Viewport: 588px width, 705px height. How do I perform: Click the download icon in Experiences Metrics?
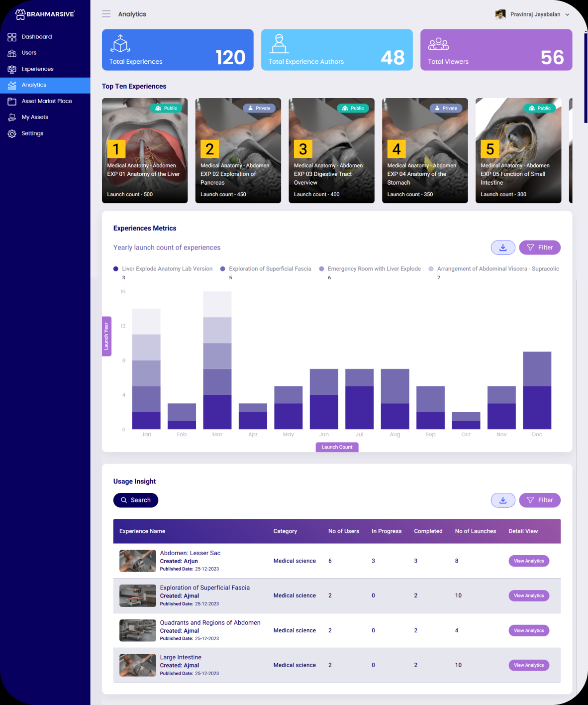[503, 247]
